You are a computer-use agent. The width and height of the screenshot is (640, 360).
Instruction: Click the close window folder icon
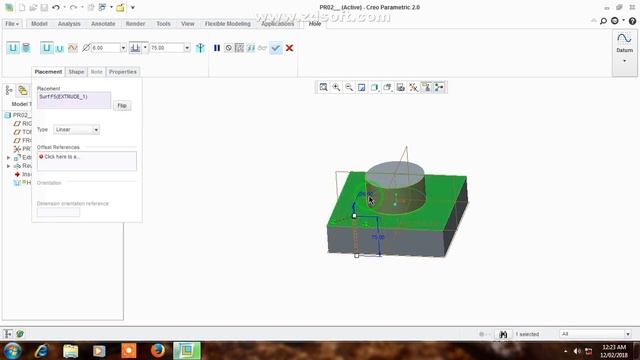pos(120,7)
